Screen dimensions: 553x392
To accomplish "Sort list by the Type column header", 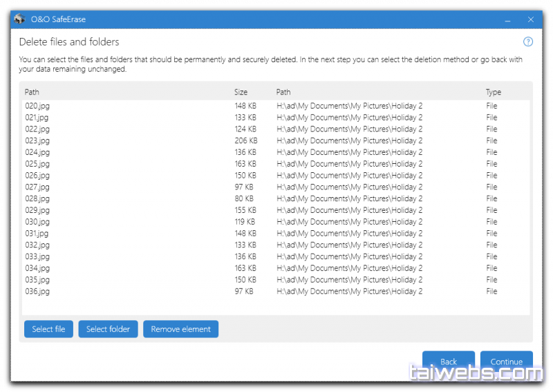I will point(493,92).
